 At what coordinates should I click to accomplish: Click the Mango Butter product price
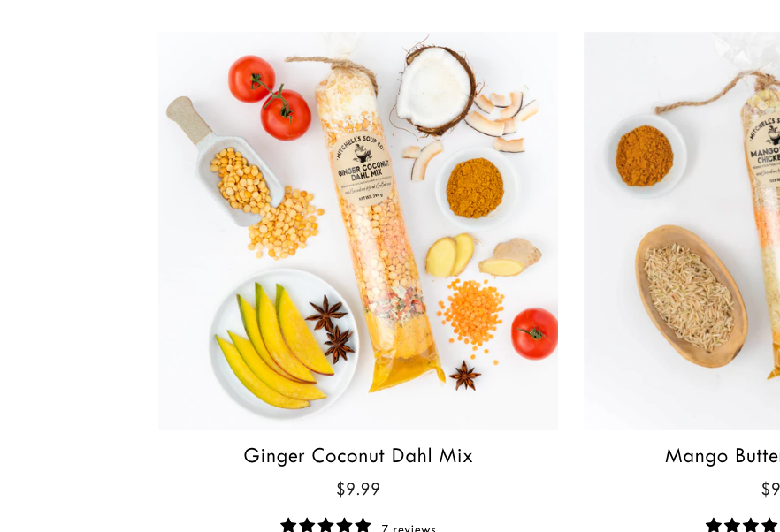[x=770, y=490]
